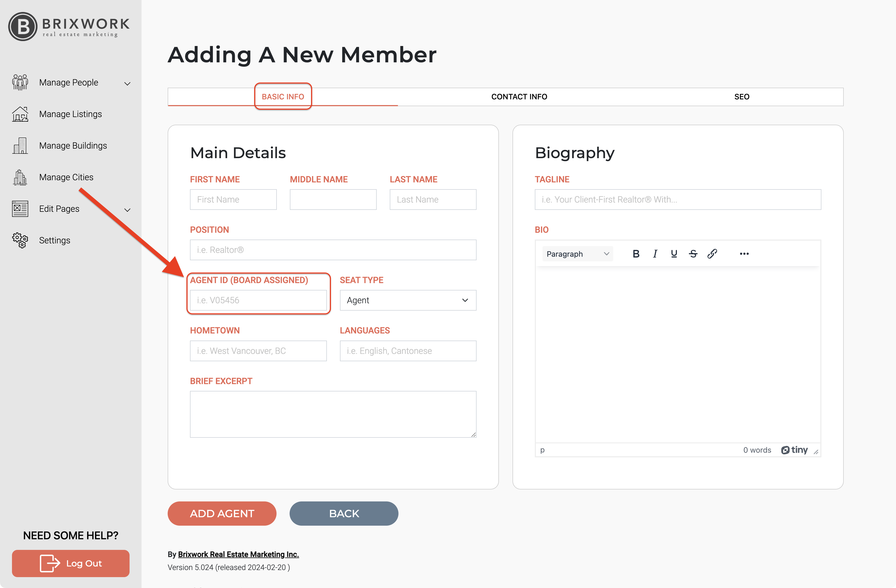Click the Brixwork logo icon
896x588 pixels.
point(23,27)
